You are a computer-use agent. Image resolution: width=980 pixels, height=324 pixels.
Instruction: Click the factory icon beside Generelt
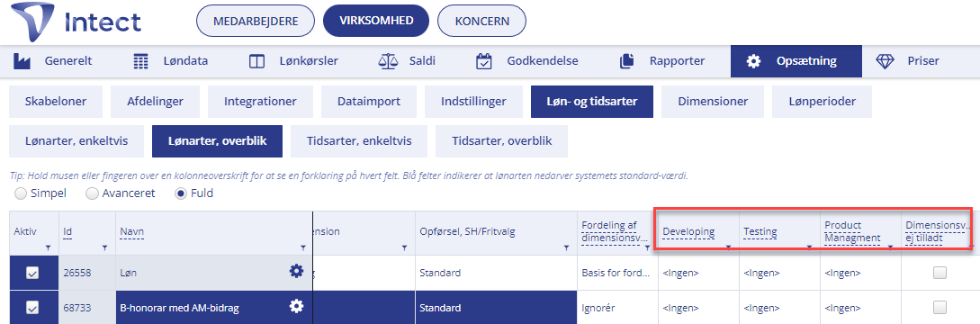tap(22, 61)
